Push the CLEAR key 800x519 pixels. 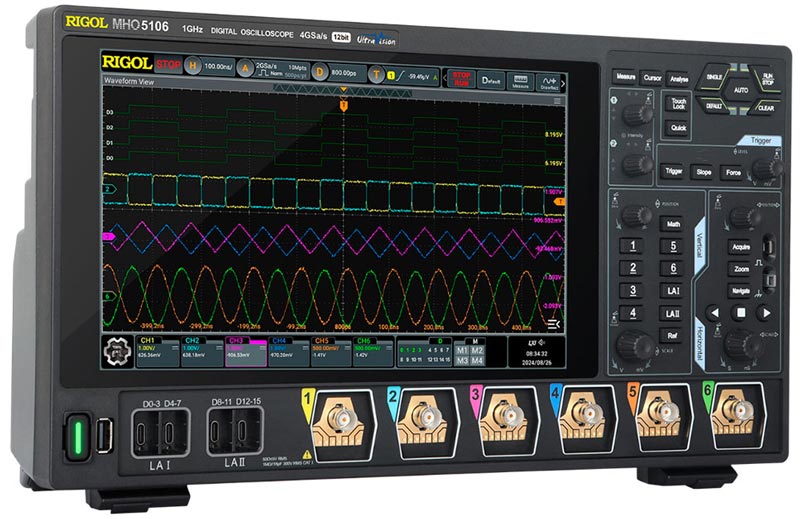click(x=766, y=108)
